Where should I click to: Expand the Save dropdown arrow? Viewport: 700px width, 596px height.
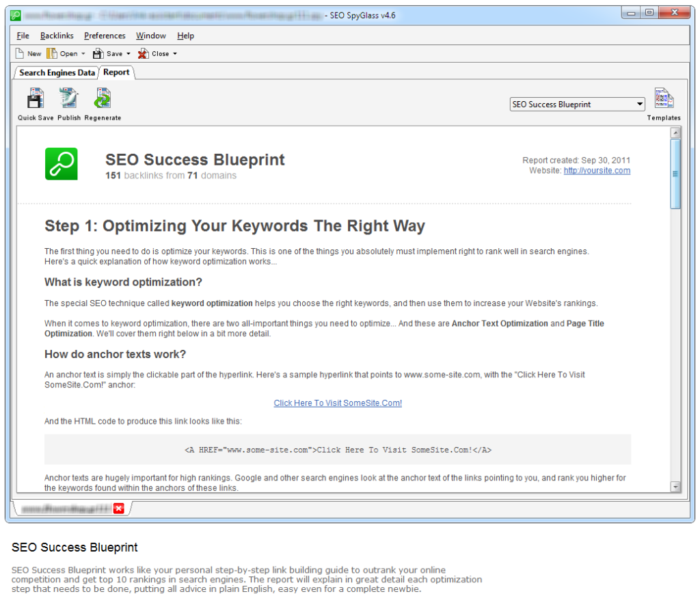129,53
